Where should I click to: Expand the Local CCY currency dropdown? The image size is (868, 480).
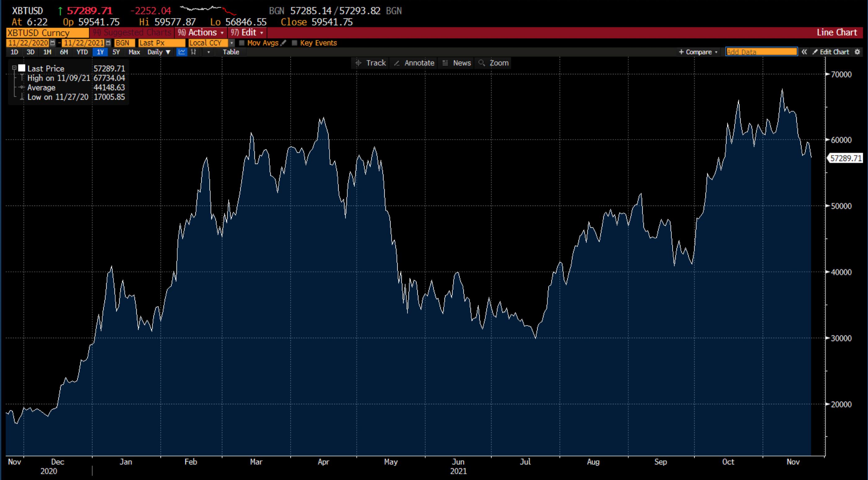232,43
